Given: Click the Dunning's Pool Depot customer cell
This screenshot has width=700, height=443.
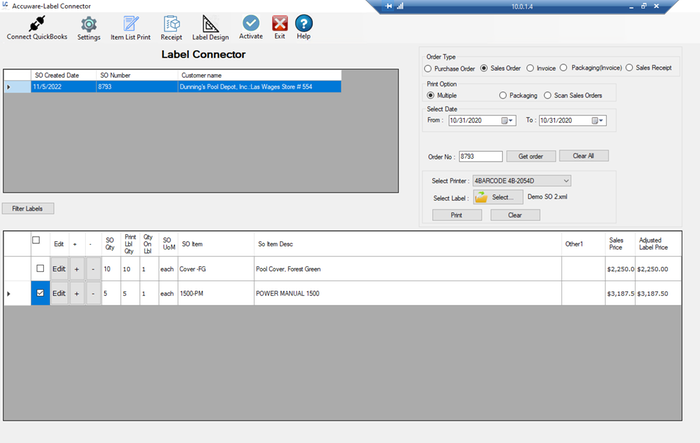Looking at the screenshot, I should [259, 87].
